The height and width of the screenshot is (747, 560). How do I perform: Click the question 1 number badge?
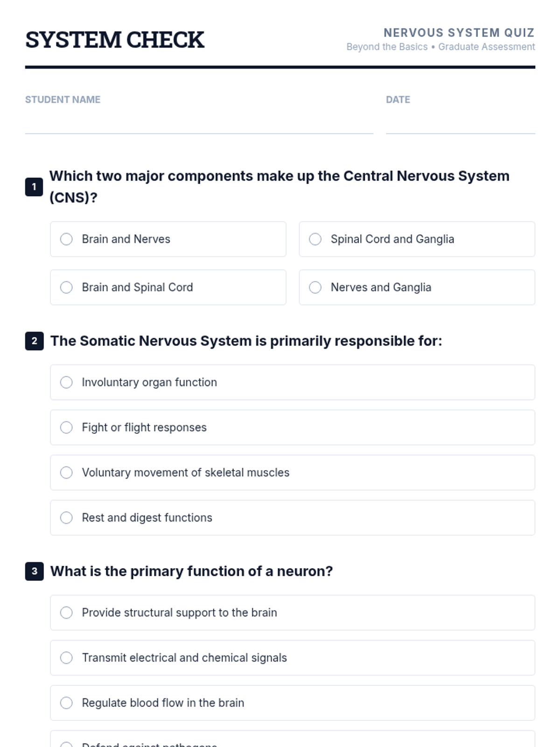click(34, 187)
